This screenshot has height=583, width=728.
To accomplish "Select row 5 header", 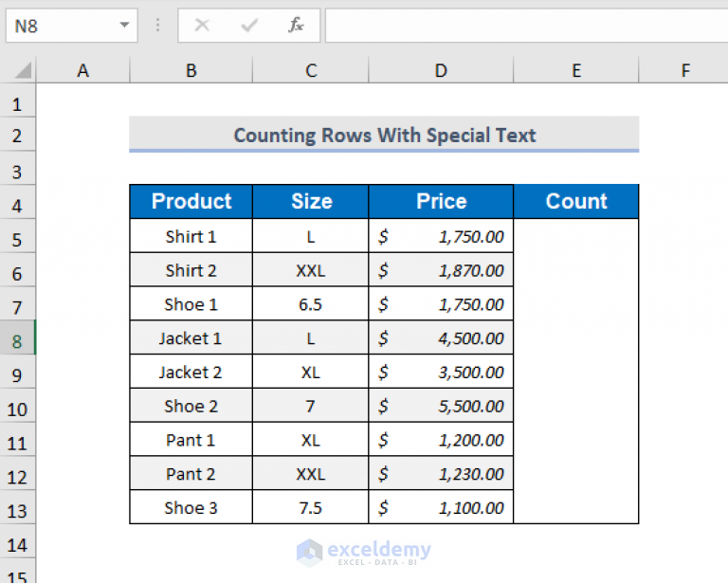I will tap(17, 236).
